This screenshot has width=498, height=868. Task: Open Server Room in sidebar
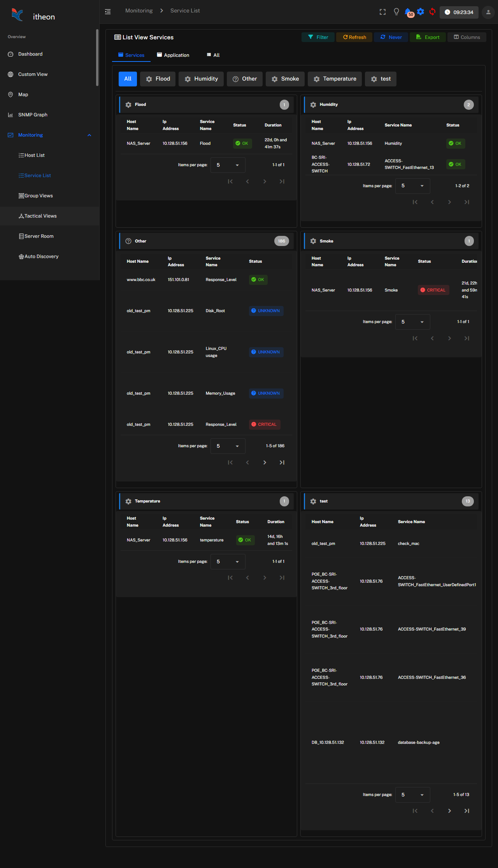coord(49,236)
